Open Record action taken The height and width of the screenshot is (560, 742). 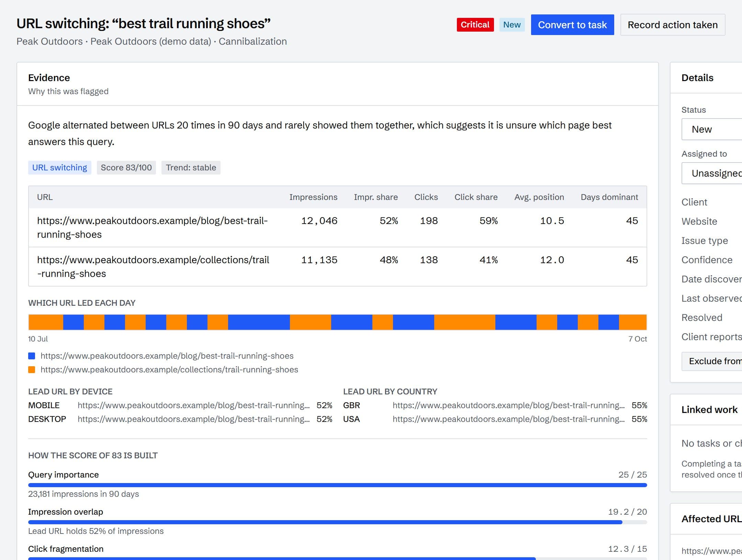(673, 25)
